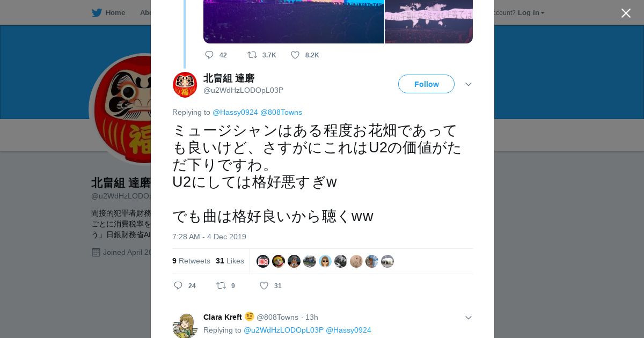
Task: Click reply icon on parent tweet showing 42
Action: tap(209, 55)
